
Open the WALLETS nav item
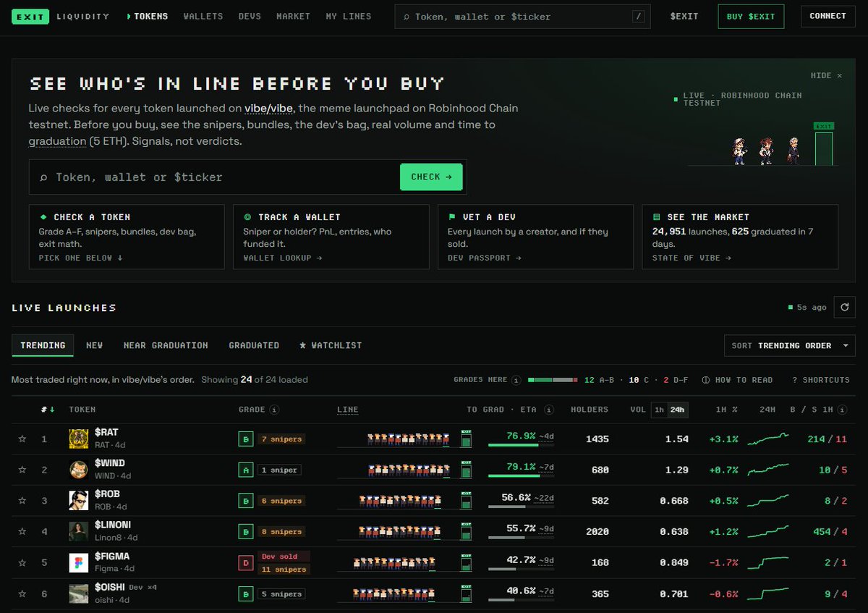(x=203, y=16)
